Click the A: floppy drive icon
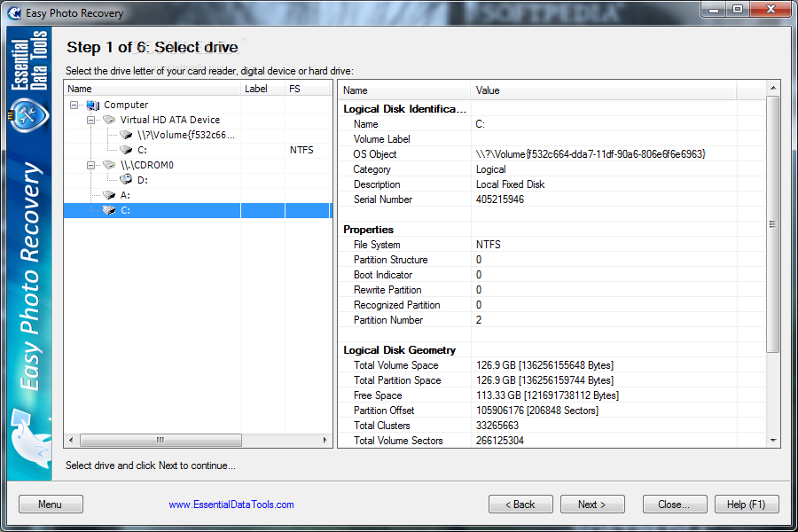This screenshot has height=532, width=798. [x=109, y=195]
